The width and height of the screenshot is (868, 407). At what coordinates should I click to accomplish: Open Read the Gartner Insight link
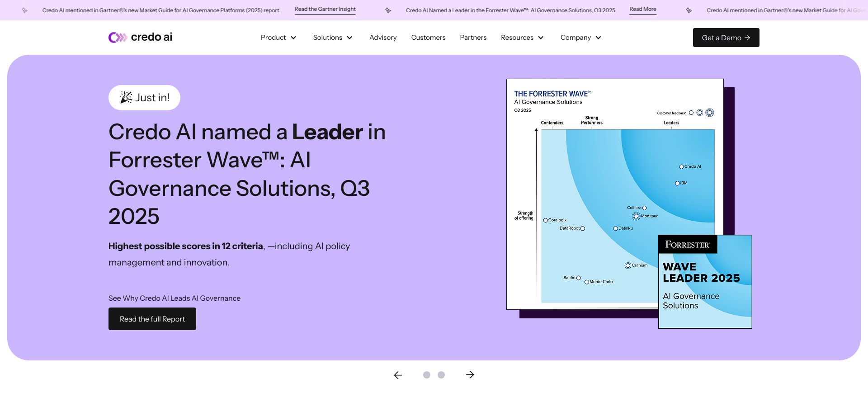tap(325, 9)
